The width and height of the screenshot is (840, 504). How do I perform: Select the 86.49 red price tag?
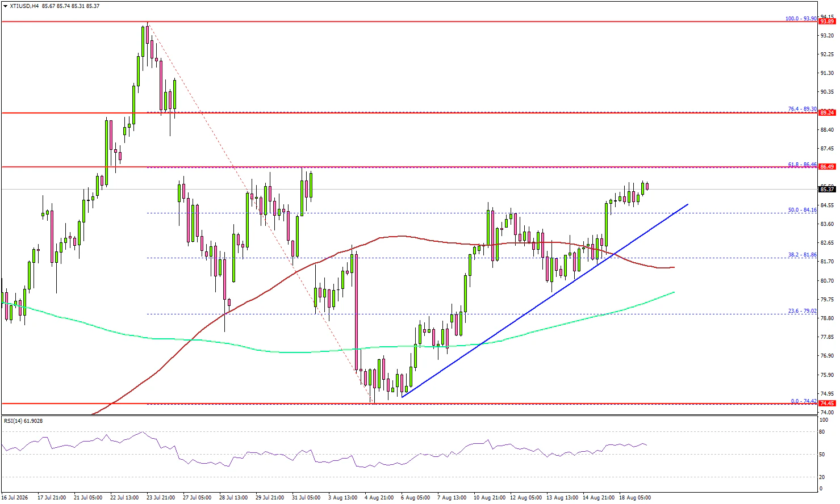pos(827,167)
